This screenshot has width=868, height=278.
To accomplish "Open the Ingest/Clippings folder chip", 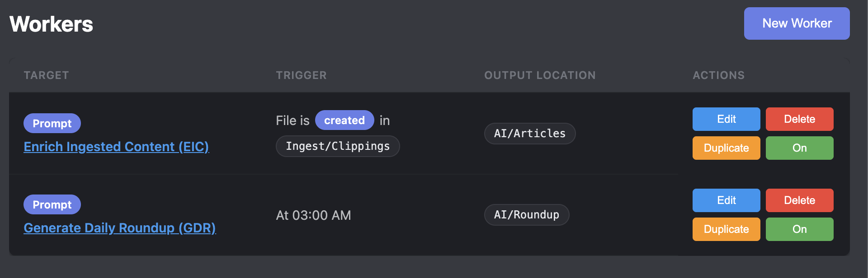I will point(337,146).
